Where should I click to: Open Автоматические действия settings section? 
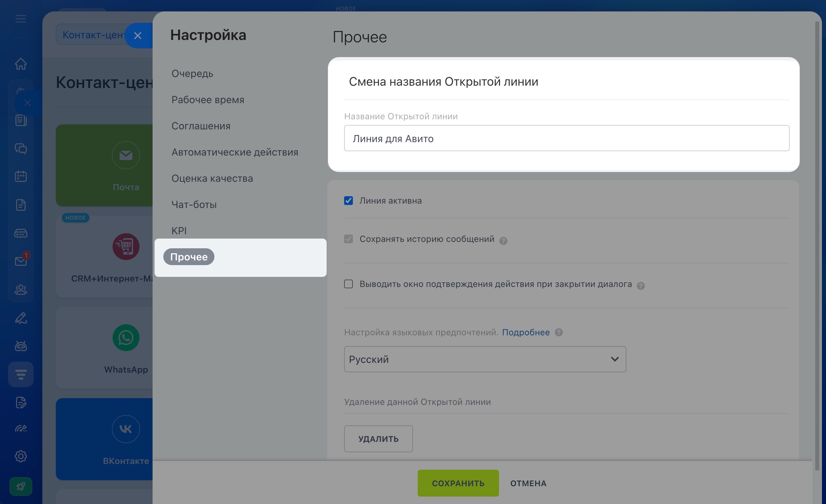235,152
